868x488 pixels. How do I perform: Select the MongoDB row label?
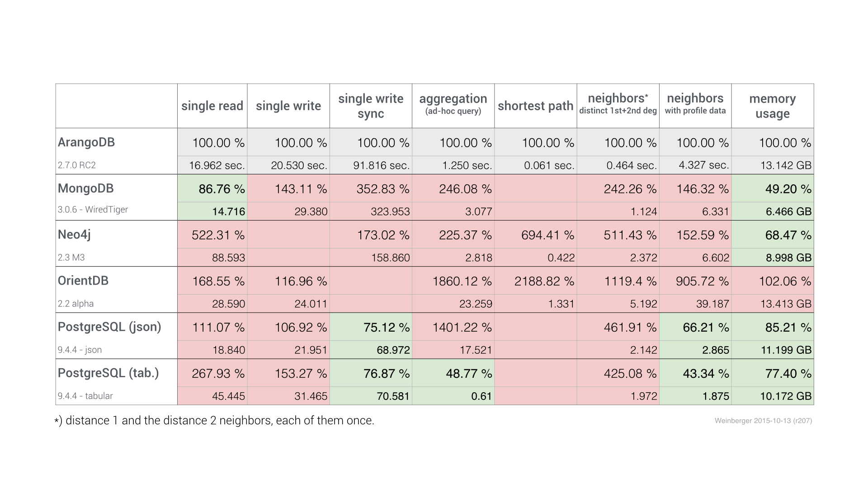(86, 188)
